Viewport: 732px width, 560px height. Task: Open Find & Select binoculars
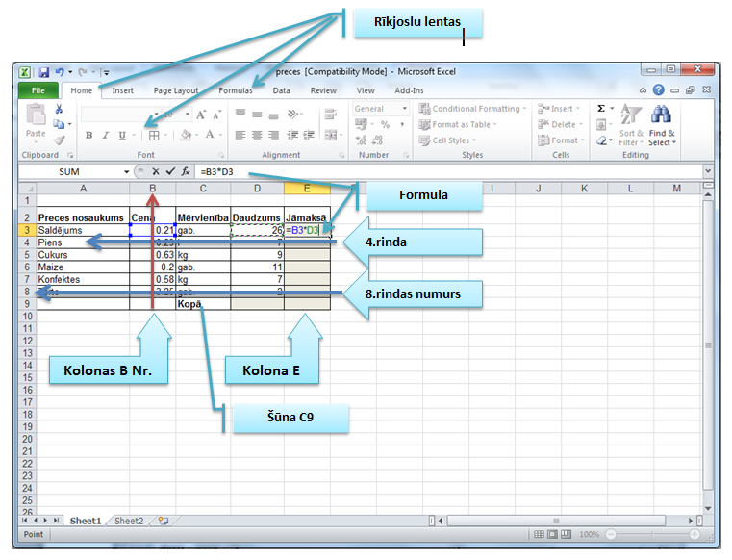point(661,125)
